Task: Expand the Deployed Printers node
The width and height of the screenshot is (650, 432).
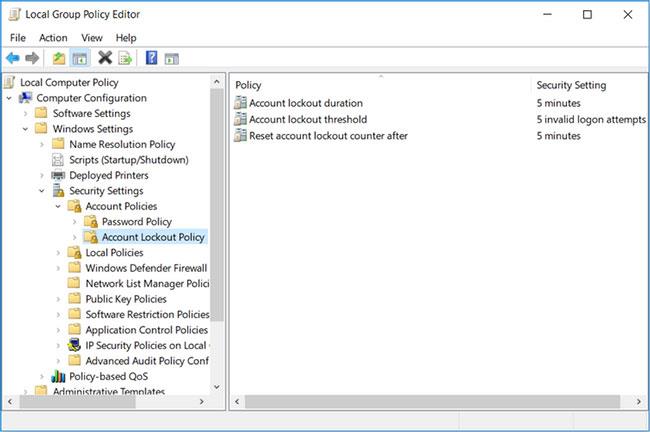Action: click(x=42, y=176)
